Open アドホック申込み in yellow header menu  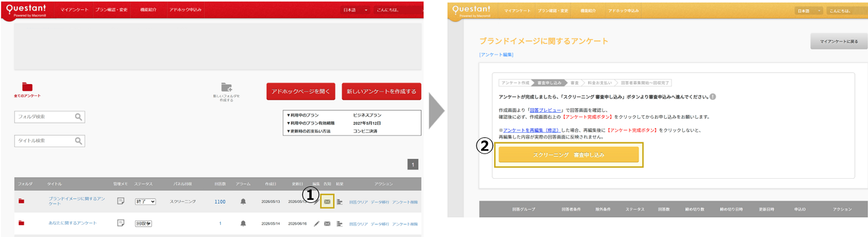point(623,11)
